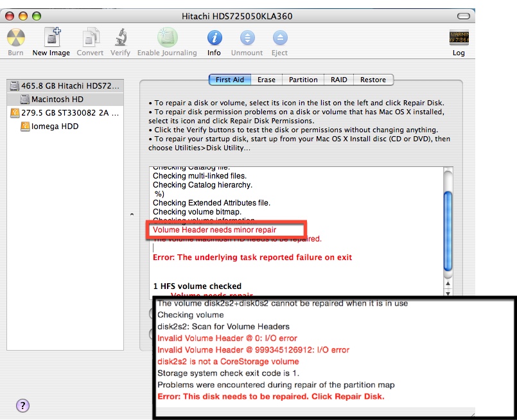This screenshot has width=517, height=420.
Task: Click the New Image toolbar icon
Action: tap(51, 38)
